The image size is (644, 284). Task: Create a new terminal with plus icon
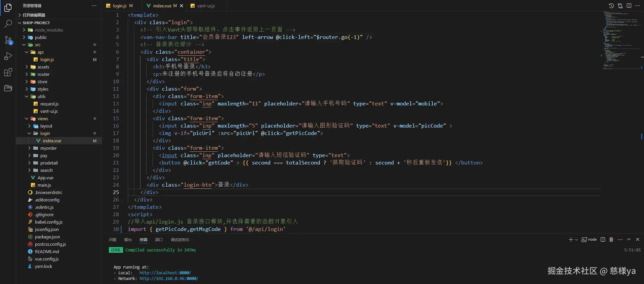click(x=571, y=240)
